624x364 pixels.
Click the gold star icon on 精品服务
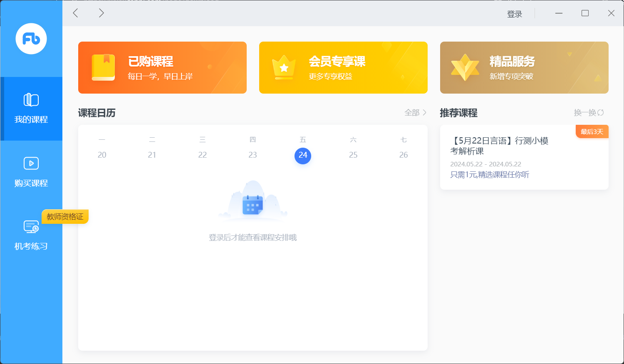(x=465, y=67)
